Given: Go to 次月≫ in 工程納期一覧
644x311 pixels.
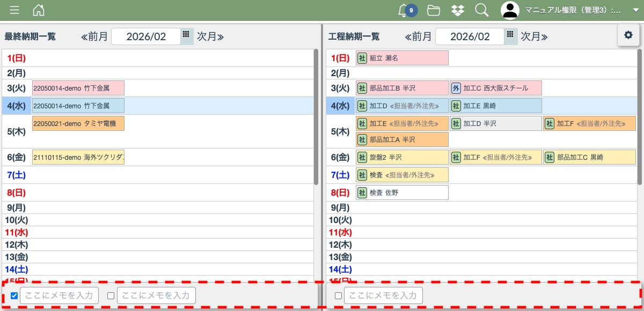Looking at the screenshot, I should click(x=533, y=36).
